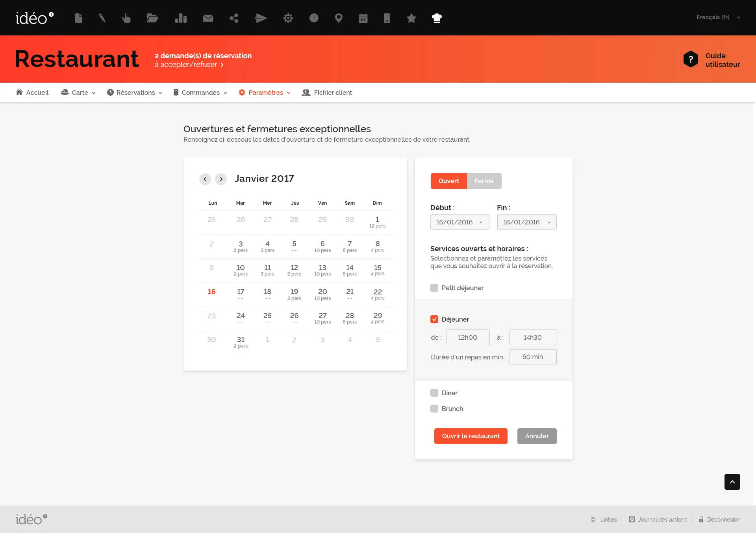Click the paper plane send icon
This screenshot has height=533, width=756.
click(261, 18)
